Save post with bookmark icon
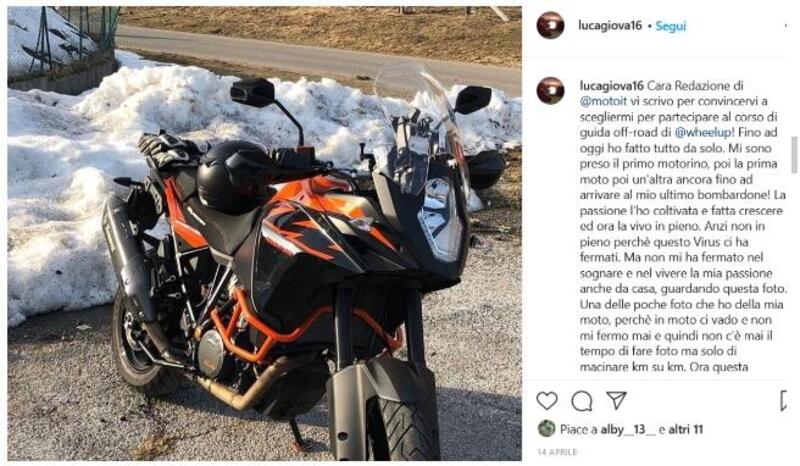Screen dimensions: 800x466 click(x=784, y=401)
